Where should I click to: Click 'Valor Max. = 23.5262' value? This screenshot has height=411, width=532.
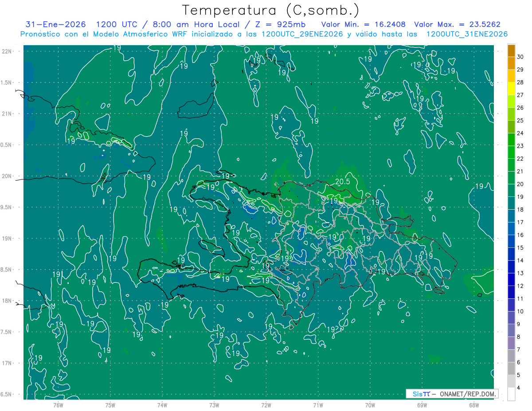457,24
